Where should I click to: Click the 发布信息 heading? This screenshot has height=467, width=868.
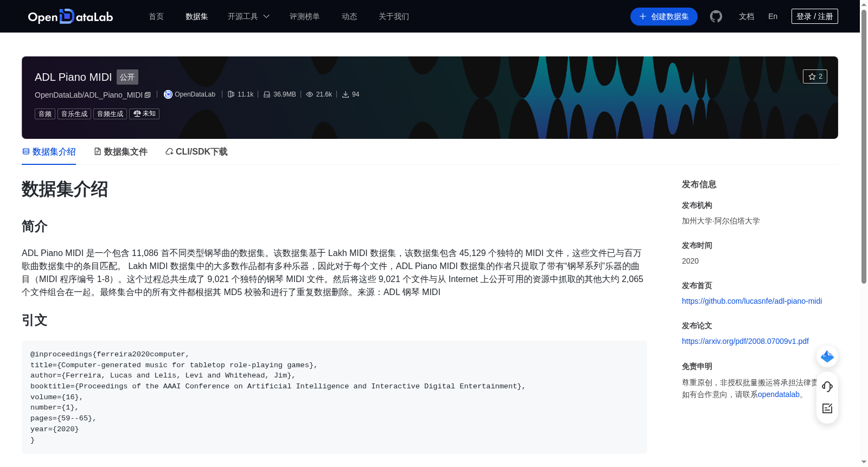[x=699, y=184]
